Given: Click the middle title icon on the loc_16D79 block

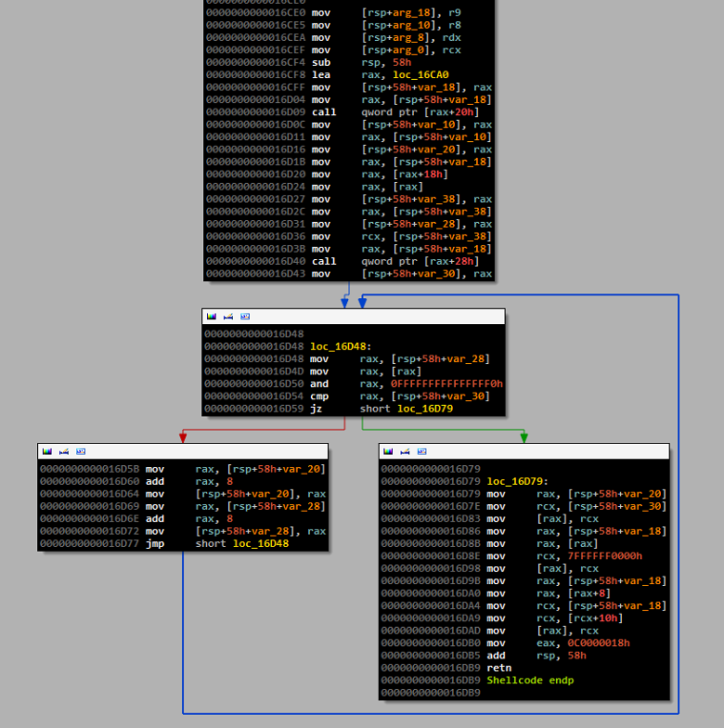Looking at the screenshot, I should click(404, 451).
